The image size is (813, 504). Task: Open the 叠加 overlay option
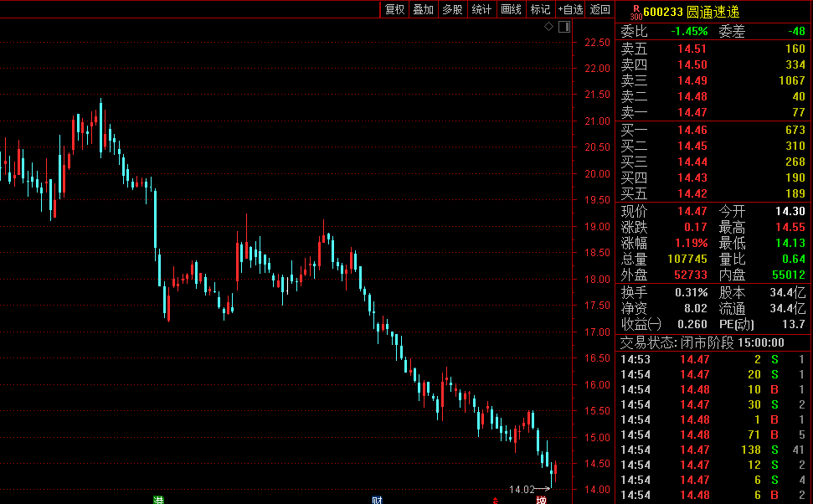[x=424, y=9]
